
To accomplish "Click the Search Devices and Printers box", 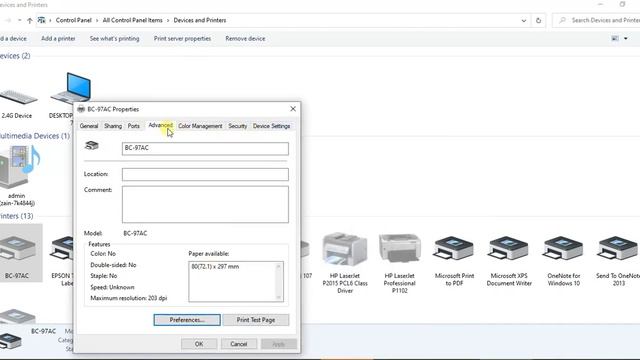I will coord(597,20).
